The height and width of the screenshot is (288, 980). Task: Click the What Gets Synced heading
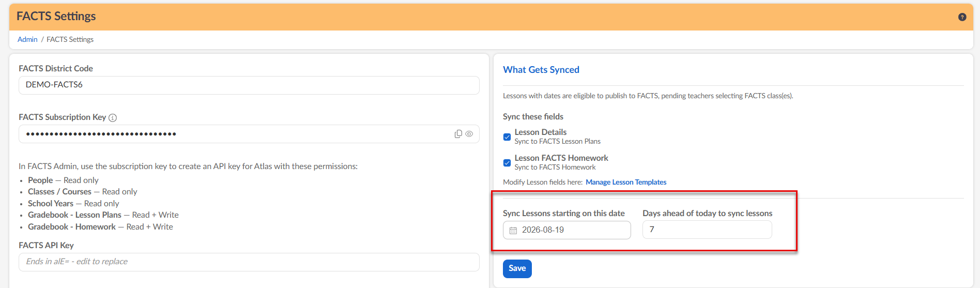point(541,70)
